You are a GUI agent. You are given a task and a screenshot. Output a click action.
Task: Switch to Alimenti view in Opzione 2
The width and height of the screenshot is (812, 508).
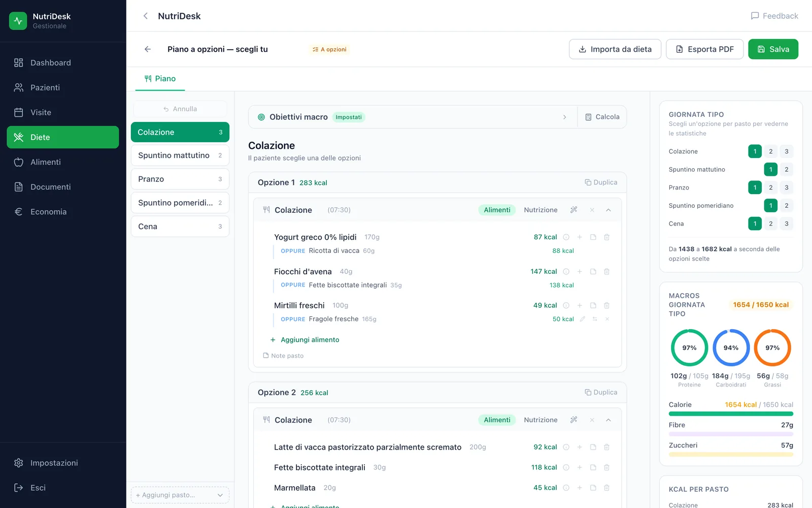point(497,420)
